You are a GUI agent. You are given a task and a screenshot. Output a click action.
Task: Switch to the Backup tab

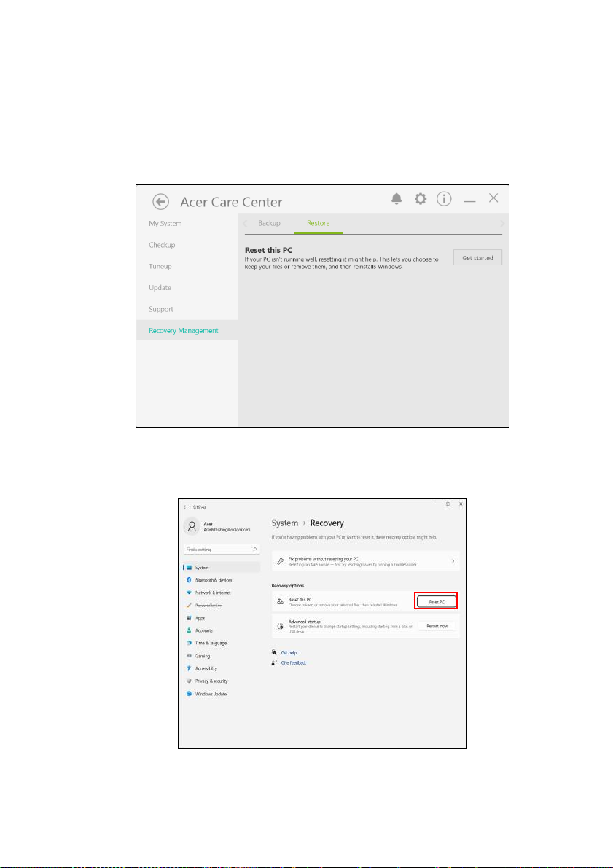269,223
